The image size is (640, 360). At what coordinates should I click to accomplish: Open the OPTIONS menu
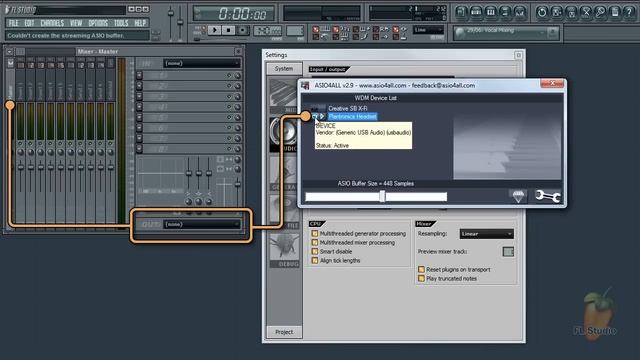click(98, 23)
